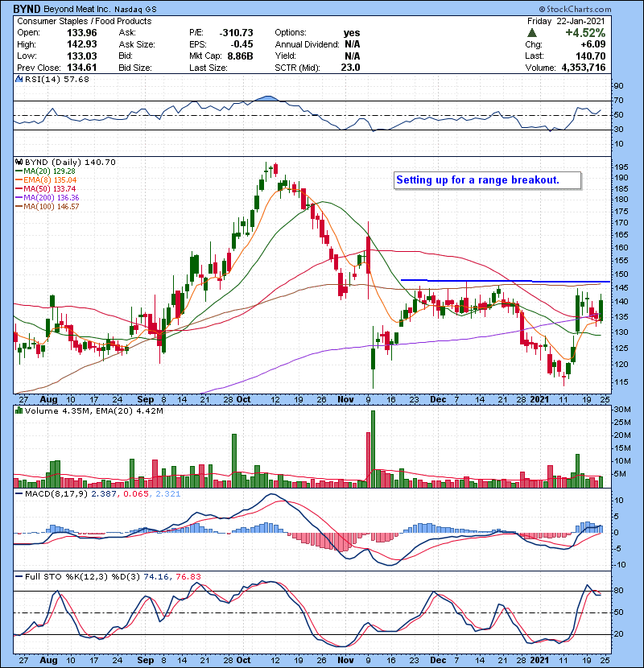
Task: Click the Chg value +6.09
Action: 592,44
